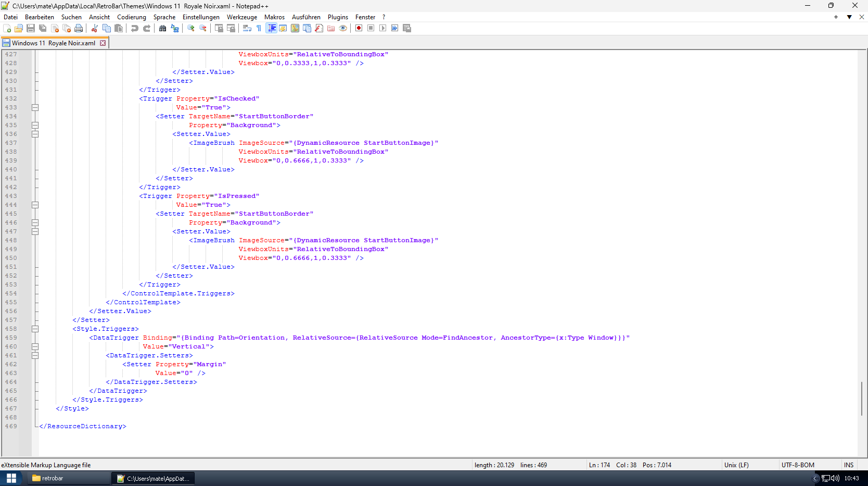Open the Codierung menu
The width and height of the screenshot is (868, 486).
132,17
